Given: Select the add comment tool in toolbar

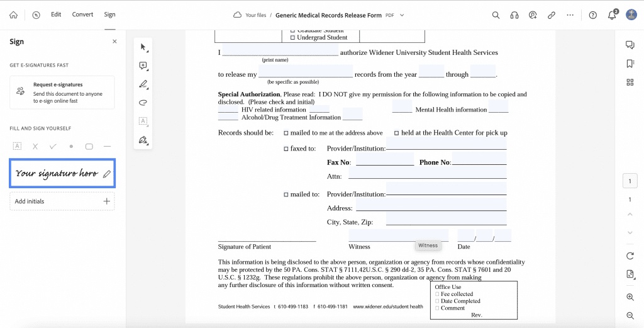Looking at the screenshot, I should (143, 65).
